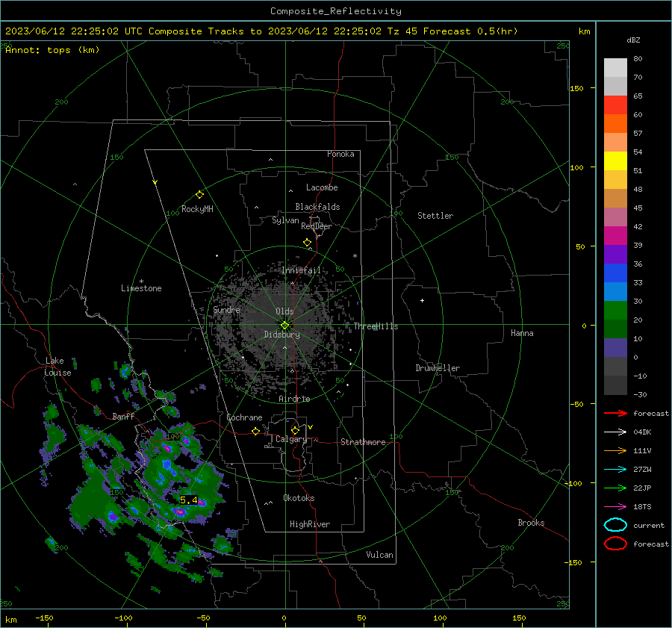The height and width of the screenshot is (628, 672).
Task: Click the Ponoka city label
Action: point(340,154)
